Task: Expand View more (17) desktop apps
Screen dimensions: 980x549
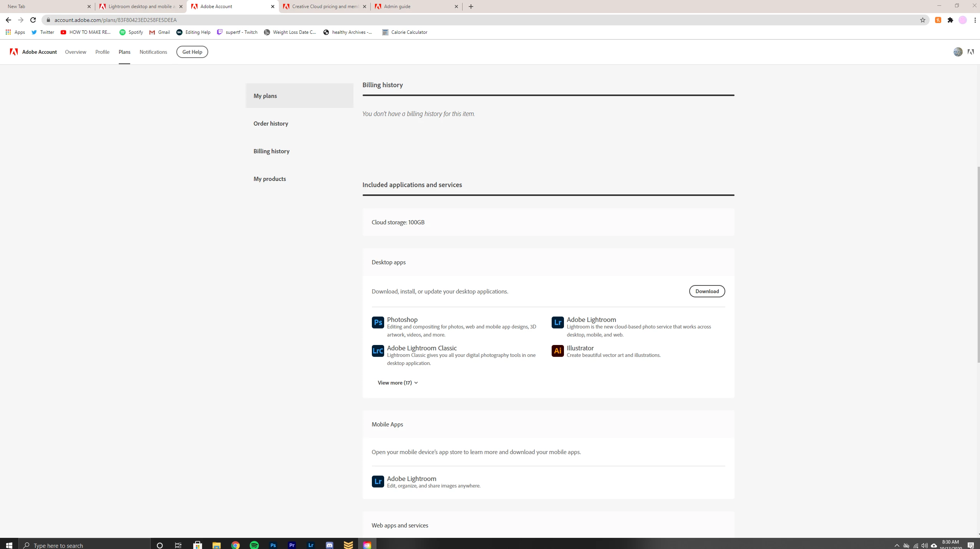Action: pyautogui.click(x=398, y=383)
